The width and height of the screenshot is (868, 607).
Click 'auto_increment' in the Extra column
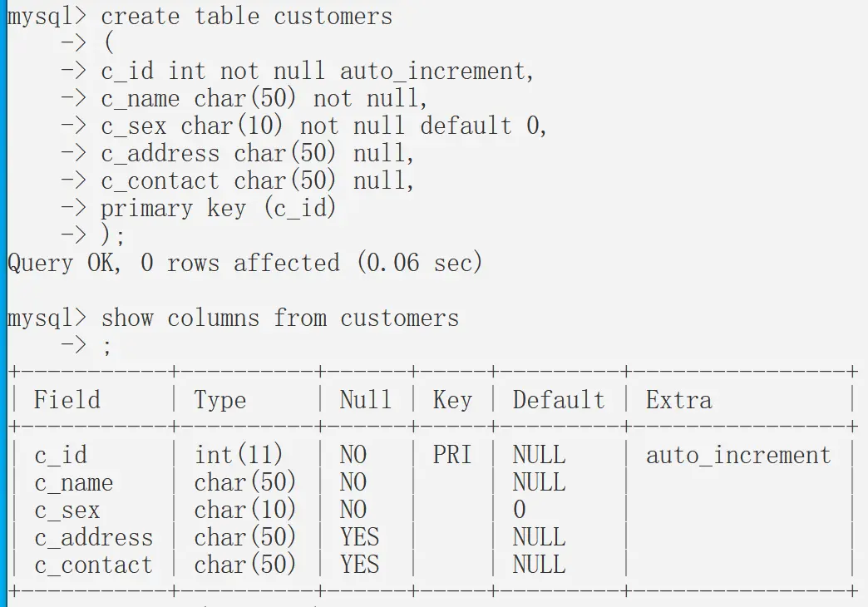click(x=737, y=455)
